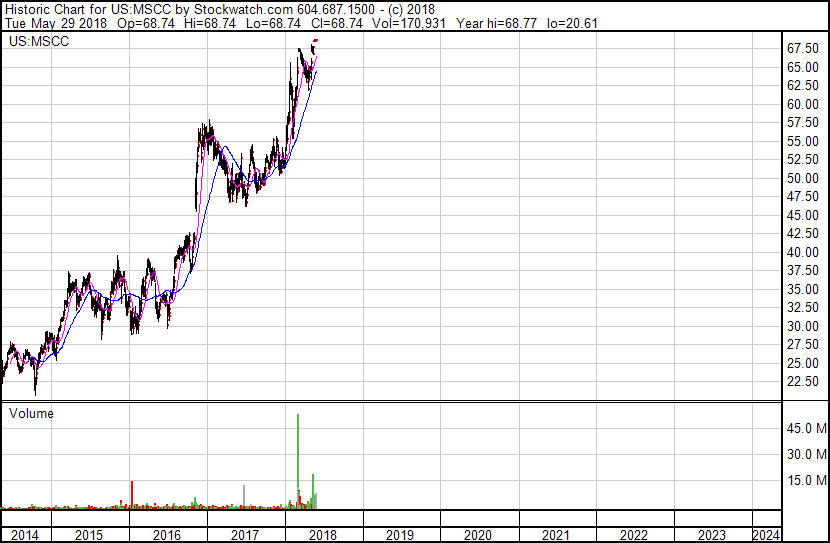Screen dimensions: 830x543
Task: Click the 32.50 price axis label
Action: pyautogui.click(x=803, y=307)
